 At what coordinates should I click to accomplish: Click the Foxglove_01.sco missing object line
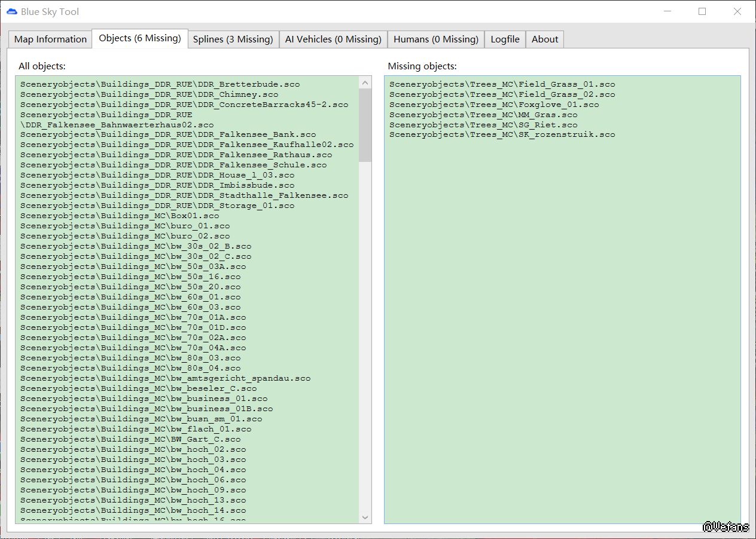click(x=494, y=105)
